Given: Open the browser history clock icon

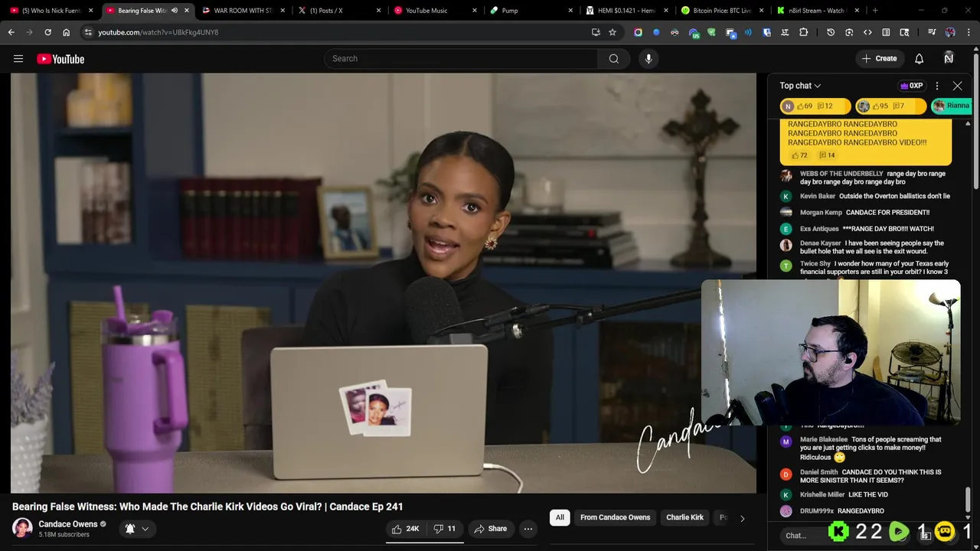Looking at the screenshot, I should click(x=831, y=32).
